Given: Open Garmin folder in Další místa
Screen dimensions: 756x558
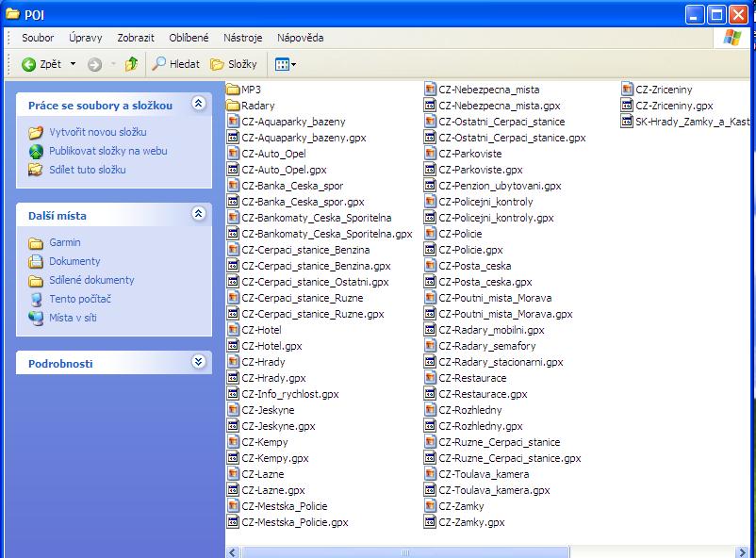Looking at the screenshot, I should [x=64, y=242].
